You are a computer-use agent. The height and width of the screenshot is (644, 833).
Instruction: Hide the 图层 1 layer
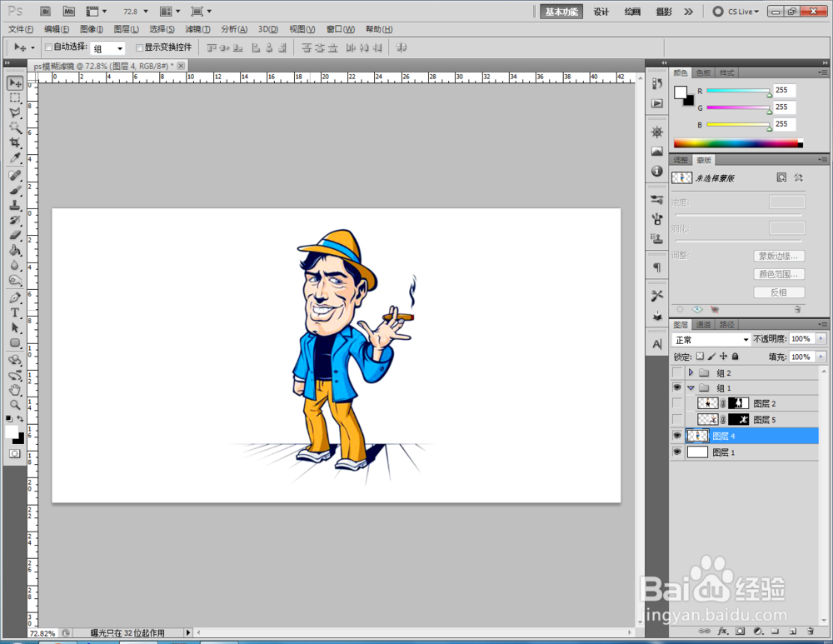676,452
